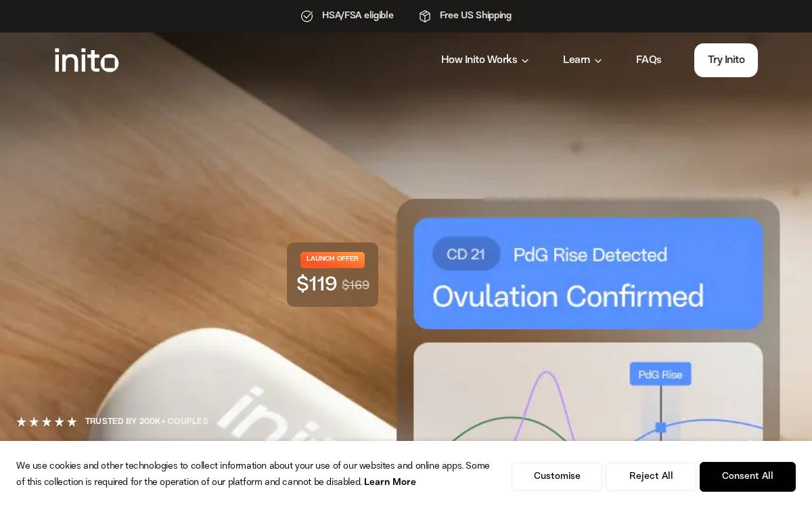Screen dimensions: 812x508
Task: Click the Customise cookies button
Action: [x=557, y=477]
